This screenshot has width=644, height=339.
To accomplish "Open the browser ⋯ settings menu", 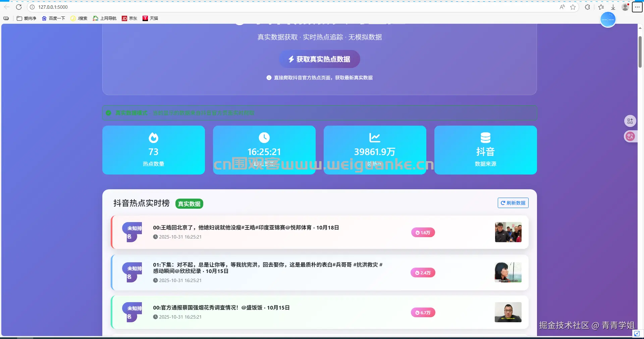I will tap(637, 7).
